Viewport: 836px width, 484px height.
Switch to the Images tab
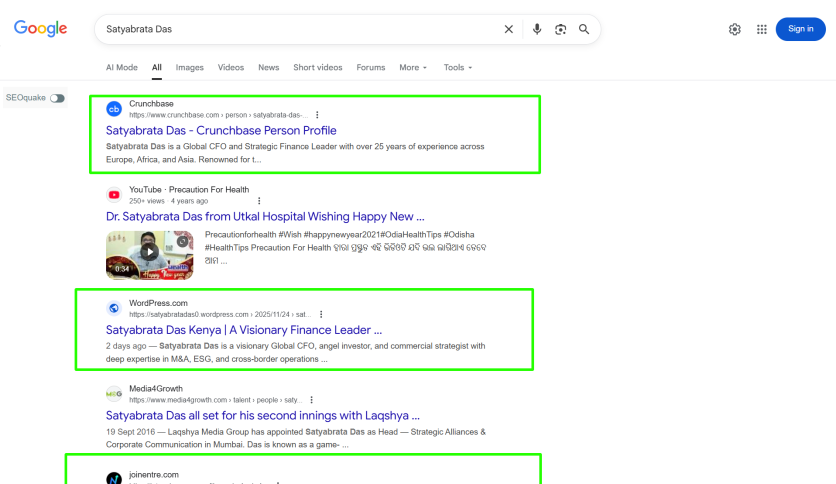[189, 68]
